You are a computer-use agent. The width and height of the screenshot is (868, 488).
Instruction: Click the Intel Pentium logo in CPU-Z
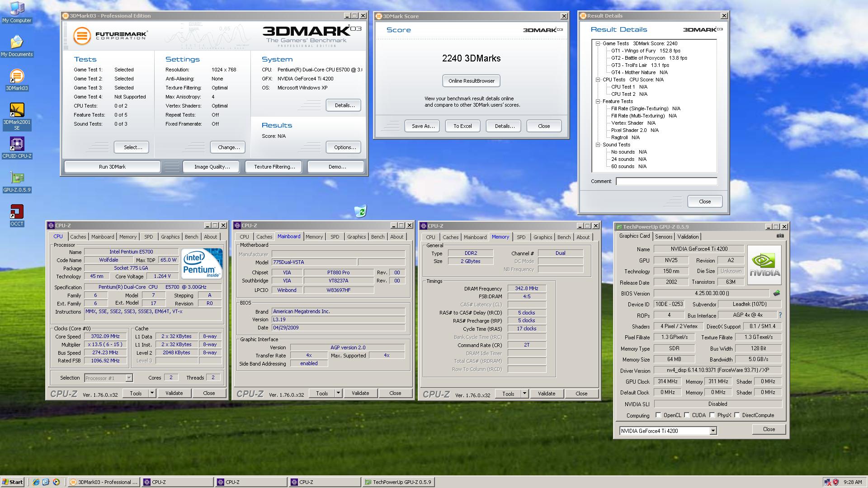click(202, 263)
